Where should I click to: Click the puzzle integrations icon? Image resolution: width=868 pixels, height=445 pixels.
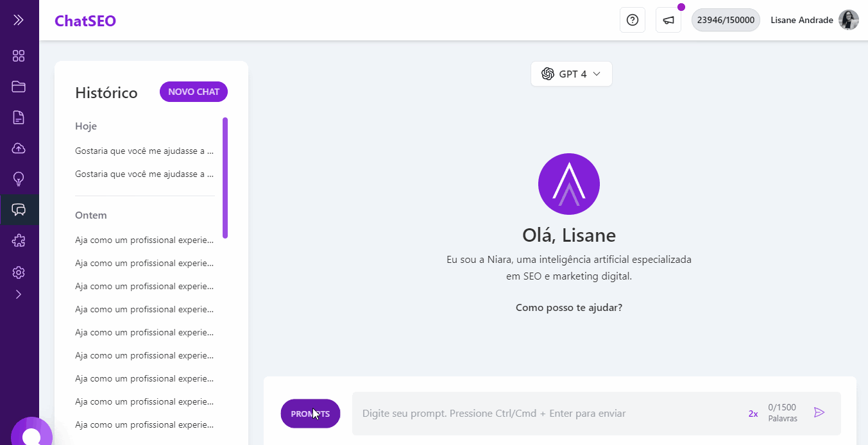[x=19, y=240]
